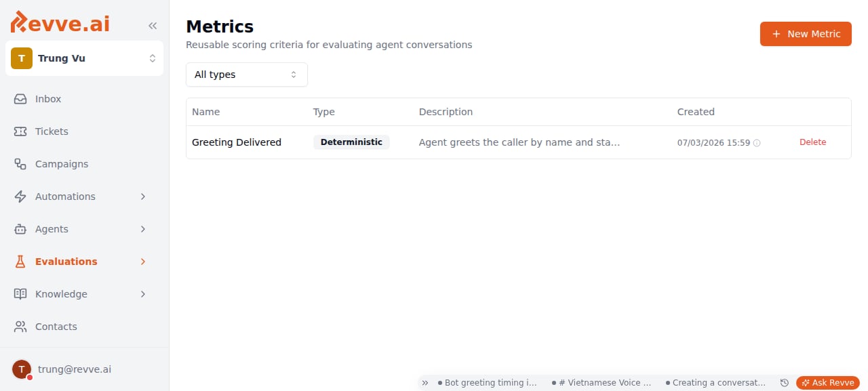
Task: Click the Contacts people icon
Action: click(20, 327)
